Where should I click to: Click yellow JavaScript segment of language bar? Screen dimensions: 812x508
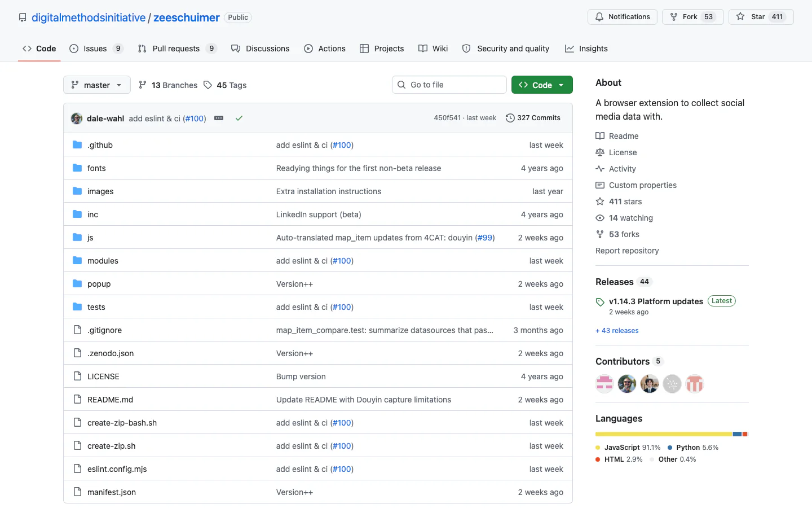pos(664,434)
